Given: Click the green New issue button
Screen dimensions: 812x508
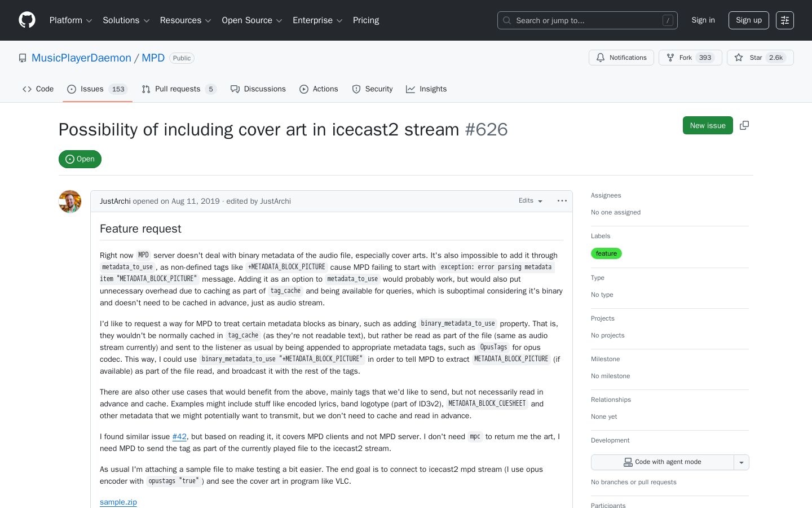Looking at the screenshot, I should pyautogui.click(x=708, y=125).
